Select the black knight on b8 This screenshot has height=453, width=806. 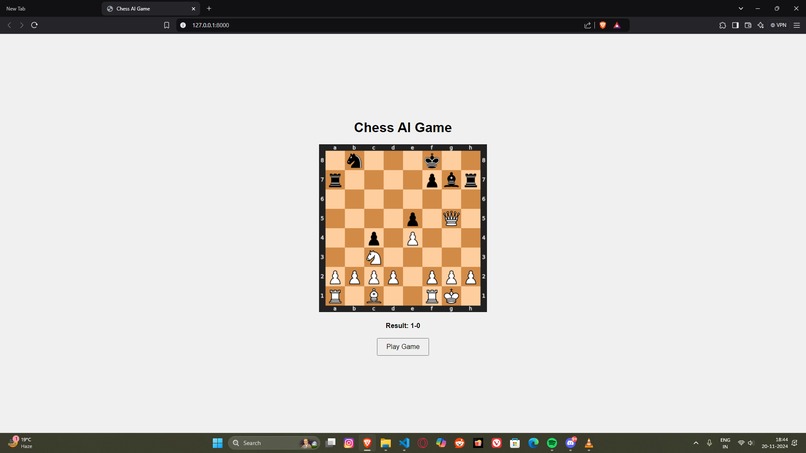354,160
